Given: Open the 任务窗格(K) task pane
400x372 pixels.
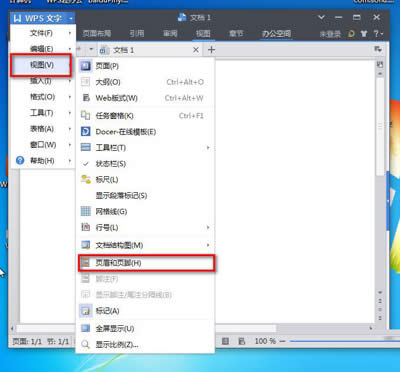Looking at the screenshot, I should pyautogui.click(x=145, y=116).
